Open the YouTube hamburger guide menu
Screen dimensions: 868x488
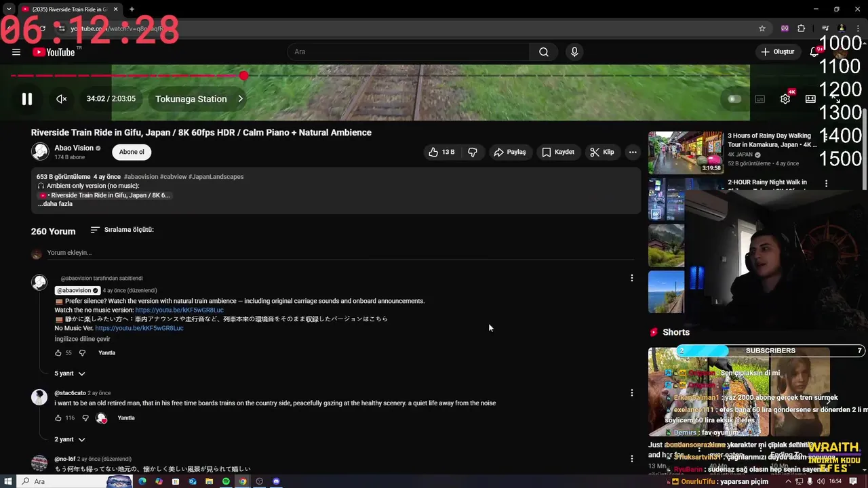16,52
